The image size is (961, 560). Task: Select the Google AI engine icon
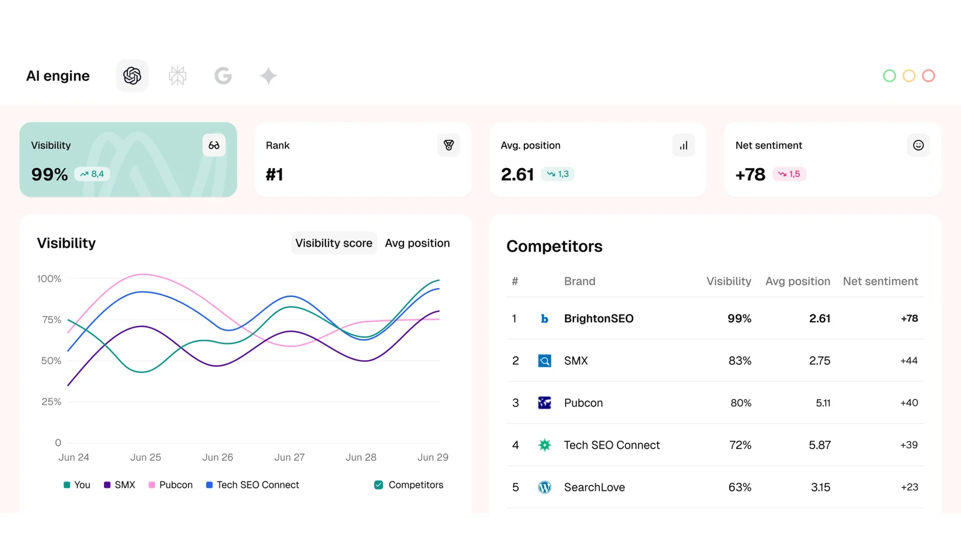(223, 76)
